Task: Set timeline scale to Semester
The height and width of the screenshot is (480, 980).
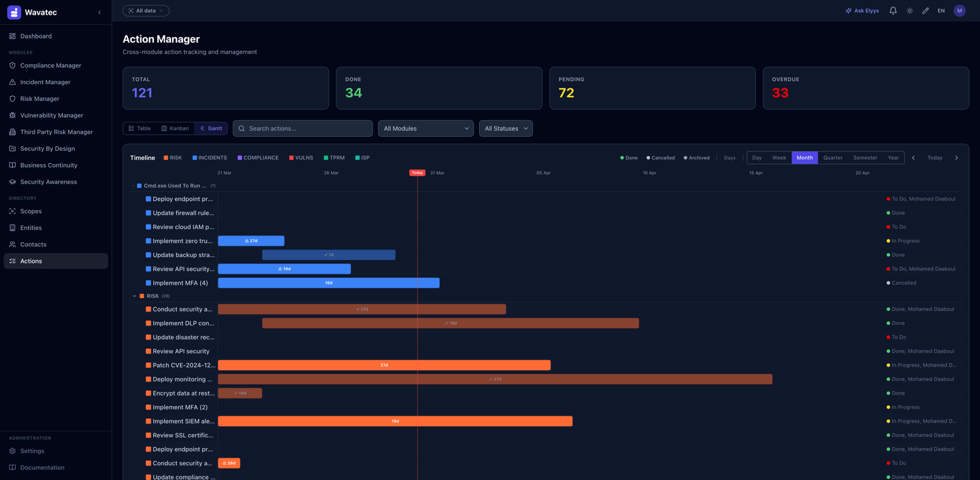Action: click(x=865, y=158)
